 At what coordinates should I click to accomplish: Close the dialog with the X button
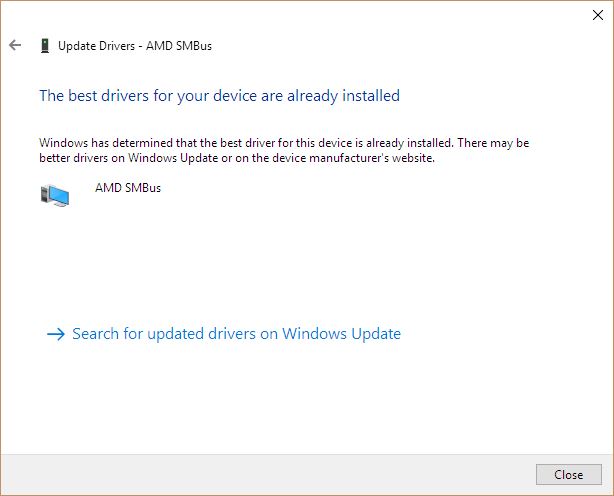tap(598, 15)
